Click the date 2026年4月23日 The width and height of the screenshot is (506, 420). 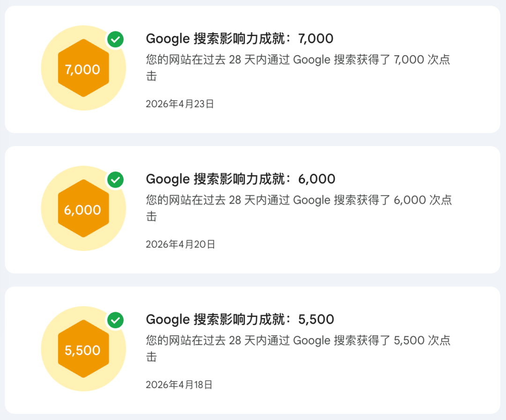coord(180,104)
